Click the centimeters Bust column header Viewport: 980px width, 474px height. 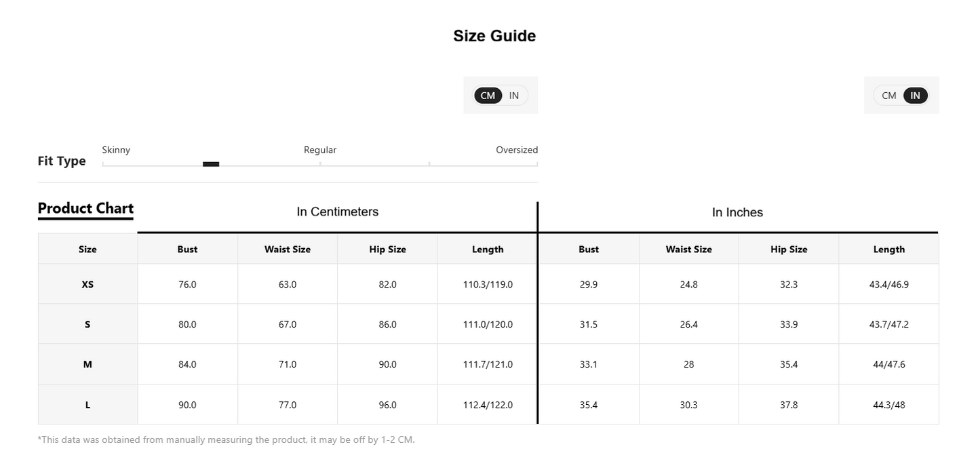click(188, 249)
